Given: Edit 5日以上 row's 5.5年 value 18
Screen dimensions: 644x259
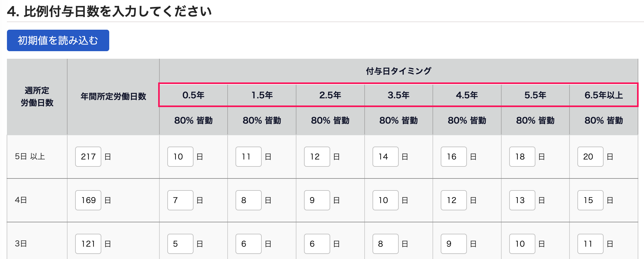Looking at the screenshot, I should 522,157.
